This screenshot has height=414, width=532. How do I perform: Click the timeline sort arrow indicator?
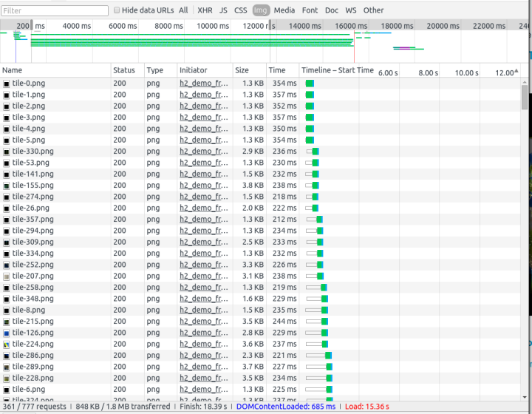tap(516, 71)
